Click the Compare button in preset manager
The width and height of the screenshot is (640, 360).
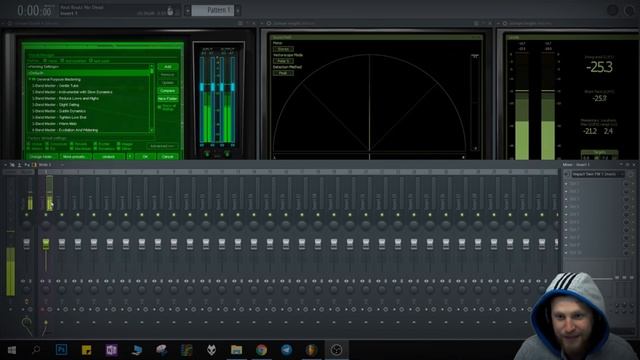168,91
